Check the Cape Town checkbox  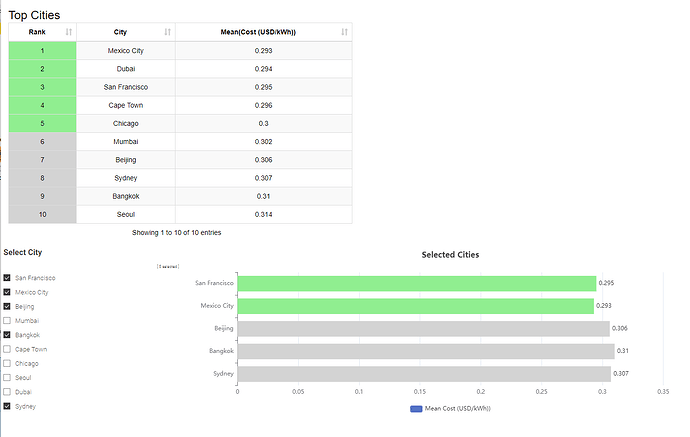7,349
